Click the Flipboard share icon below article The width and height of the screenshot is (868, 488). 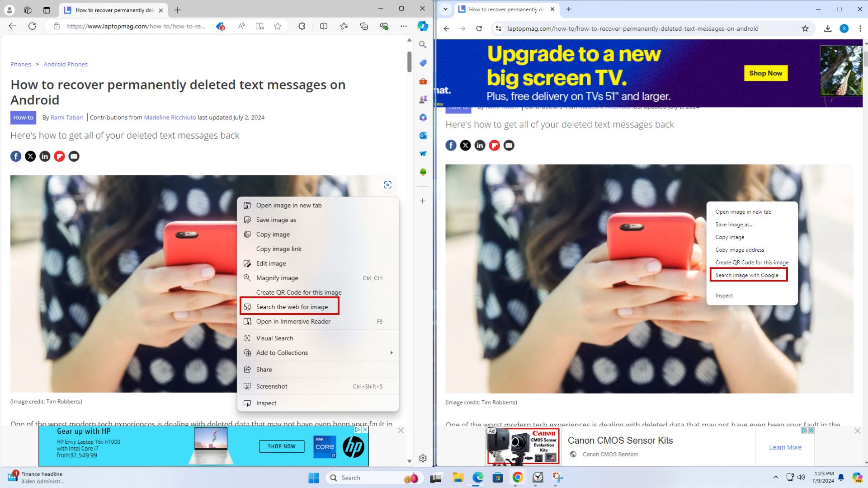[59, 156]
